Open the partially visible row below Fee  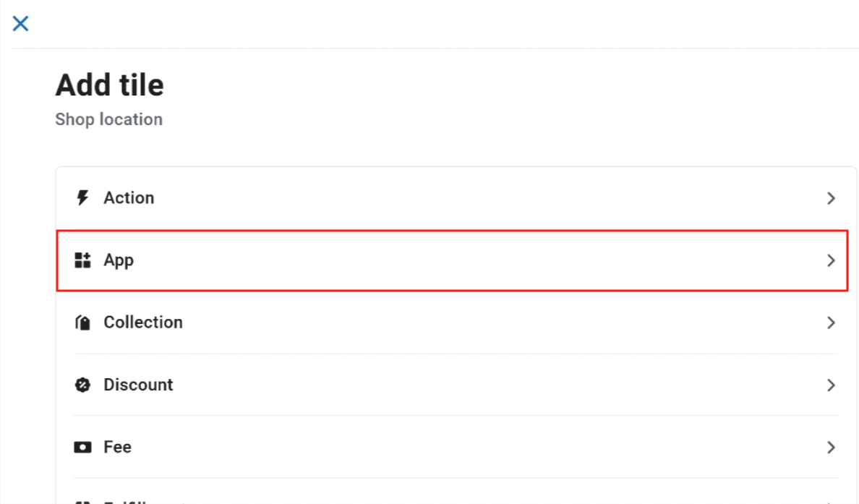(456, 495)
